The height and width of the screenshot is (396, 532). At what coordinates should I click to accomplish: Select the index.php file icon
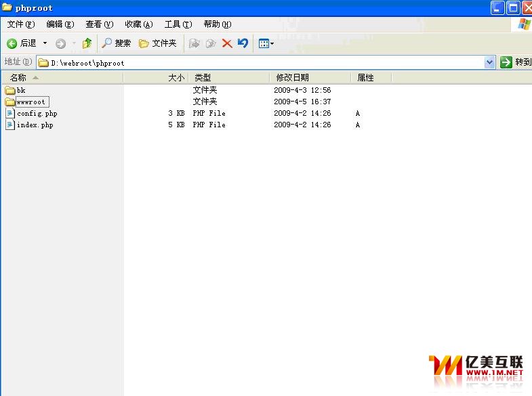click(10, 125)
